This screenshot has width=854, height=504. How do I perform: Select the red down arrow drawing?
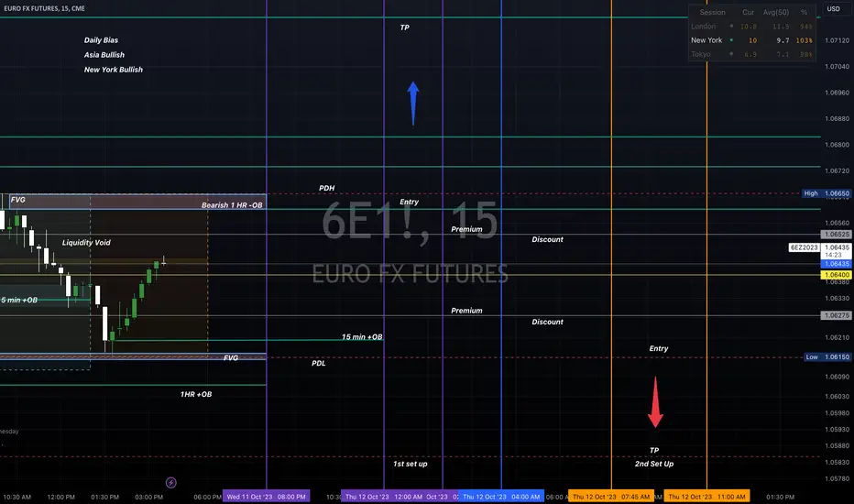(655, 402)
